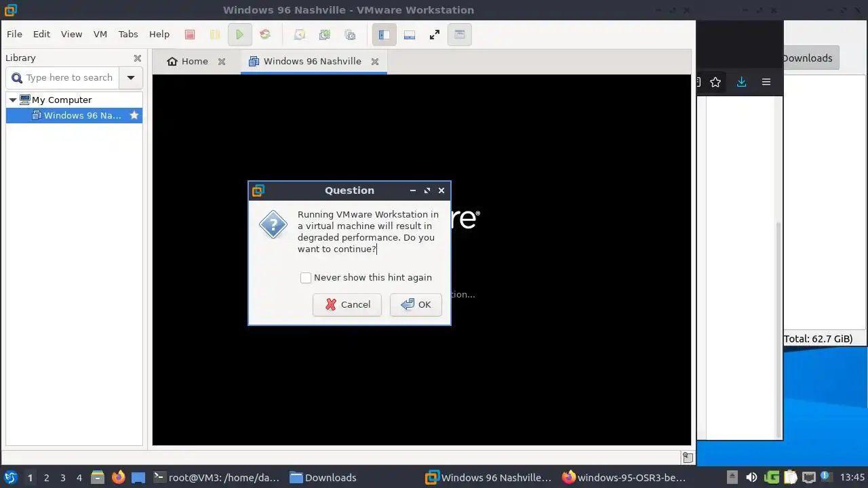This screenshot has height=488, width=868.
Task: Toggle the thumbnail bar toolbar icon
Action: click(410, 35)
